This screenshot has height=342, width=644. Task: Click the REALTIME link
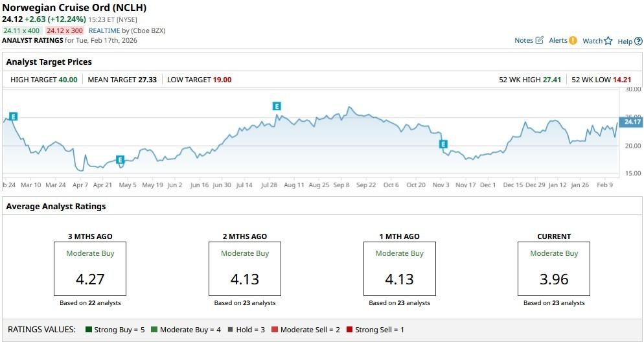(104, 30)
